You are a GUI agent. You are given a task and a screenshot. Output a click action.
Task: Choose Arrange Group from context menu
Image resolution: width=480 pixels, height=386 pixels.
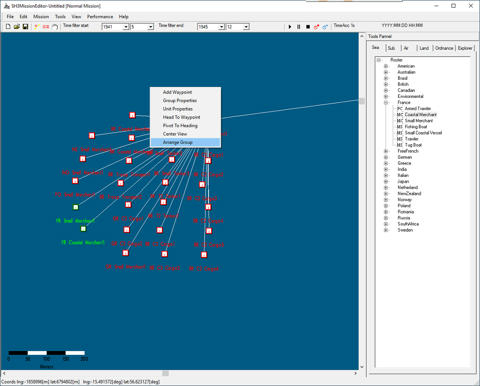point(186,142)
